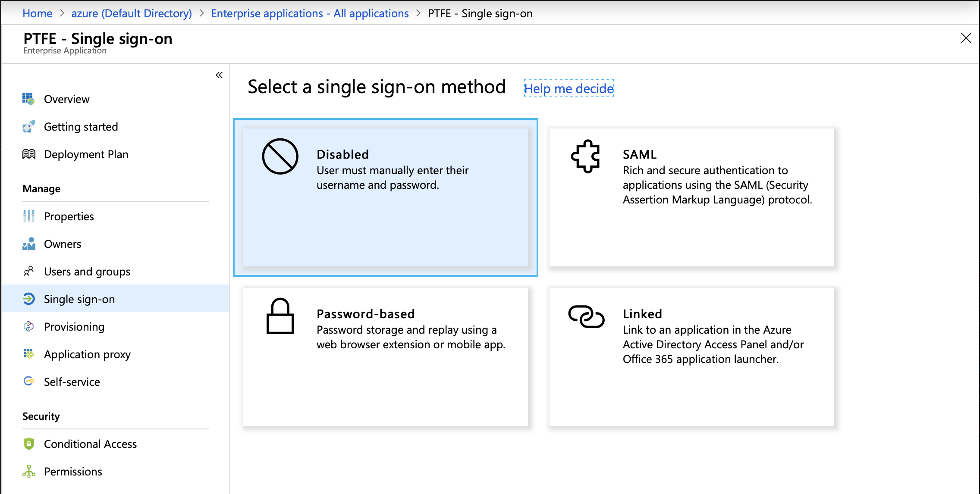The height and width of the screenshot is (494, 980).
Task: Open the Self-service page
Action: pyautogui.click(x=115, y=382)
